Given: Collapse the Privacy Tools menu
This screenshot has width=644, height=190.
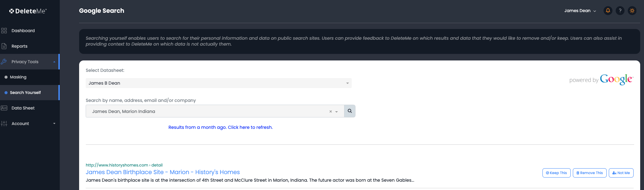Looking at the screenshot, I should (x=54, y=62).
